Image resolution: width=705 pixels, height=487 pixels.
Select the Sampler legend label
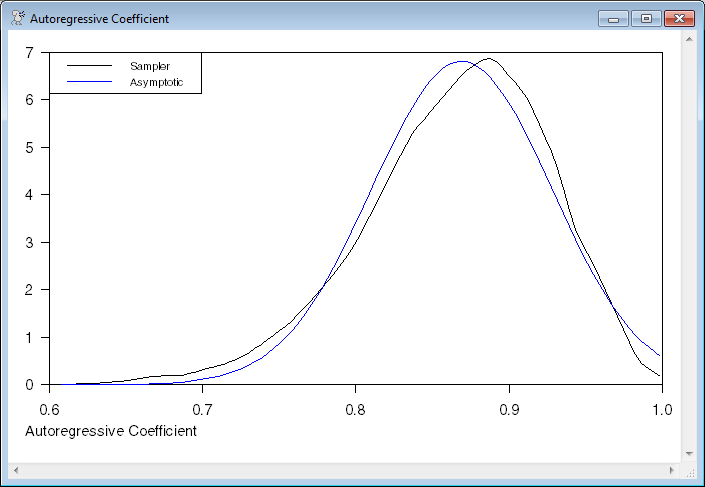[x=150, y=66]
